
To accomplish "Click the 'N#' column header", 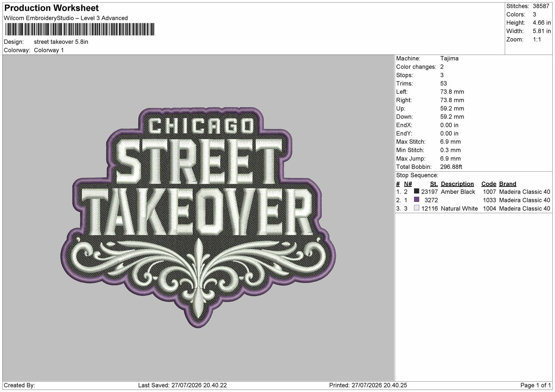I will (408, 184).
